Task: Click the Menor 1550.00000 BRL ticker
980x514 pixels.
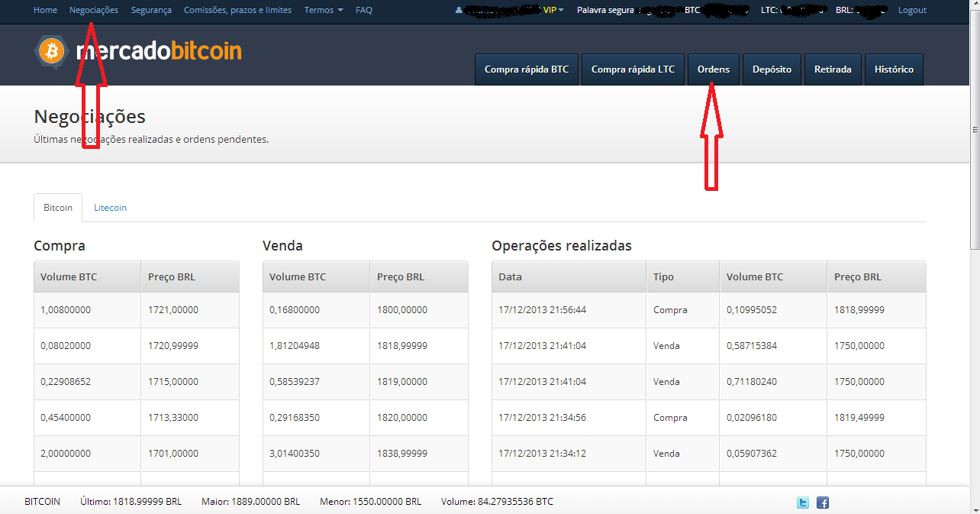Action: coord(370,502)
